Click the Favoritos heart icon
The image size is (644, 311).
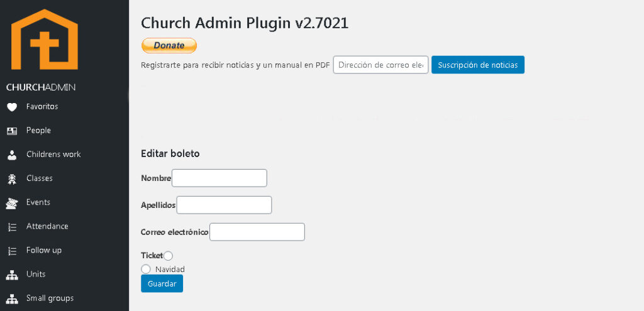[11, 107]
